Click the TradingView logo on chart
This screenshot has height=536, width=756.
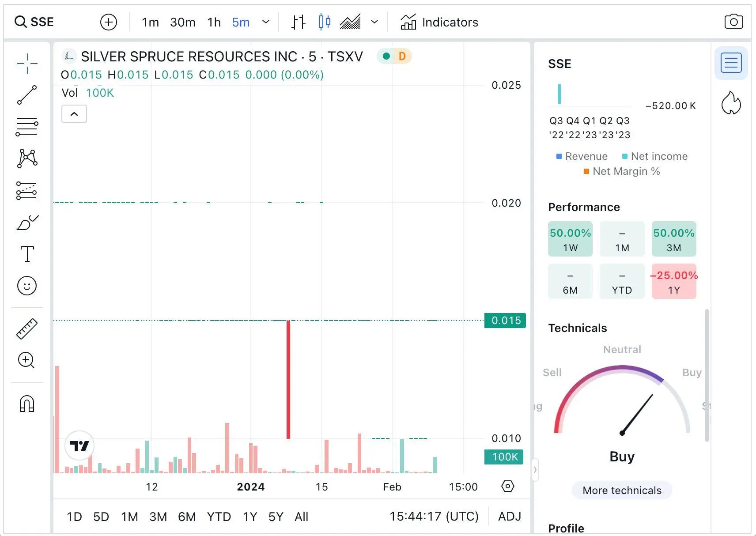point(79,446)
